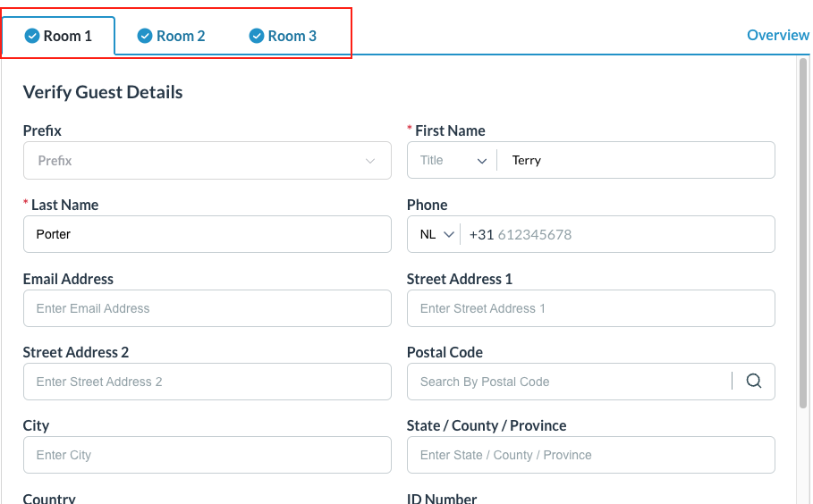Screen dimensions: 813x504
Task: Open the NL phone country code dropdown
Action: (437, 234)
